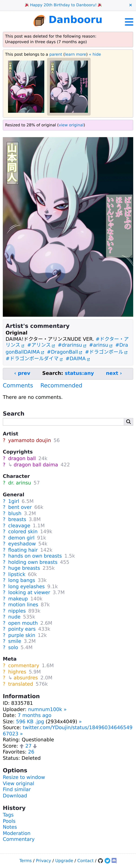
Task: Dismiss the birthday banner with the X
Action: (x=130, y=5)
